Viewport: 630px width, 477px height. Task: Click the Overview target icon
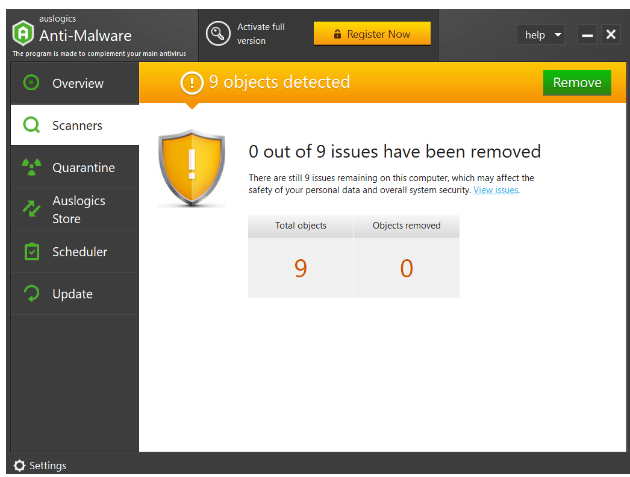31,82
